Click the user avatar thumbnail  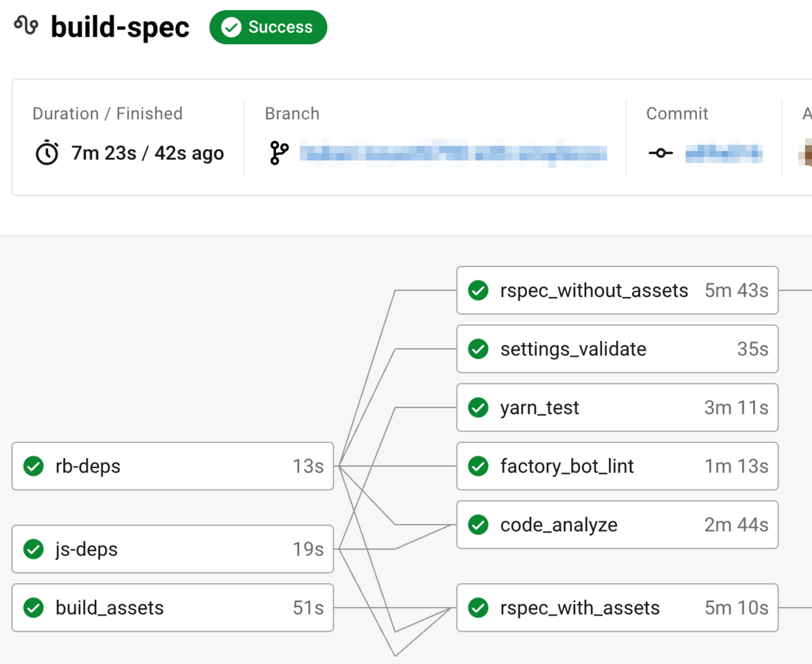pos(806,153)
